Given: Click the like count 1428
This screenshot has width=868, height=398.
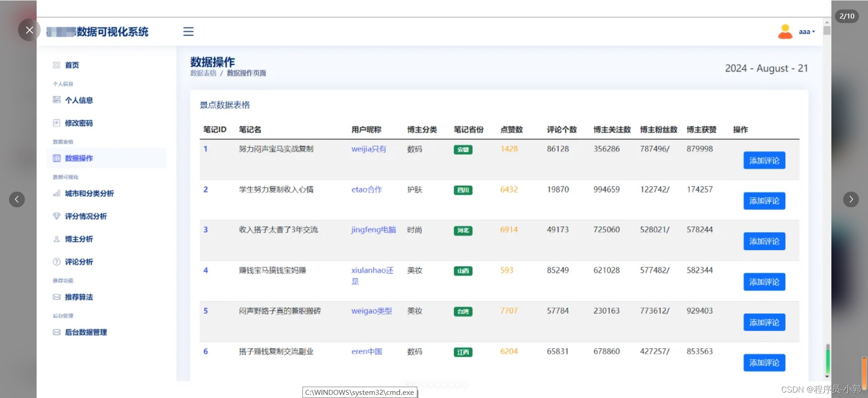Looking at the screenshot, I should coord(509,149).
